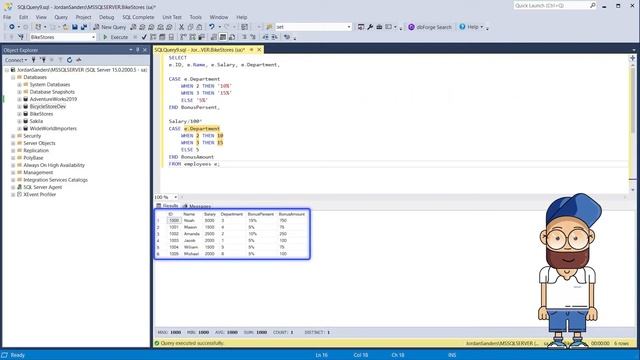Click the Cut scissors icon
This screenshot has height=360, width=640.
tap(182, 27)
